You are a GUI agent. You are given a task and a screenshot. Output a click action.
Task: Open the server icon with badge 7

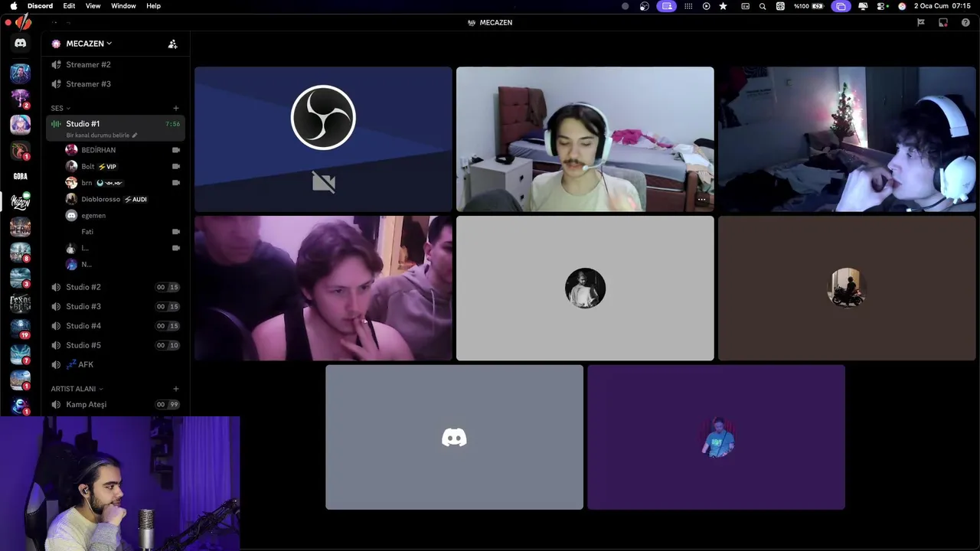(20, 355)
